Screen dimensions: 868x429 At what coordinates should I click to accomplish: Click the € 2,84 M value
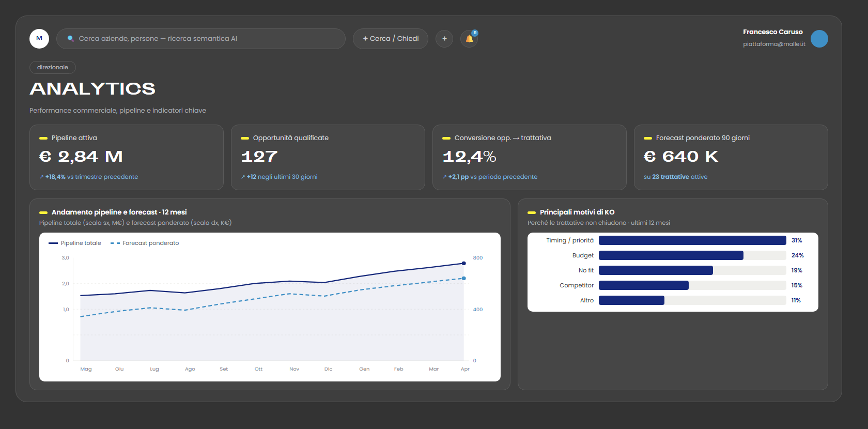tap(81, 157)
